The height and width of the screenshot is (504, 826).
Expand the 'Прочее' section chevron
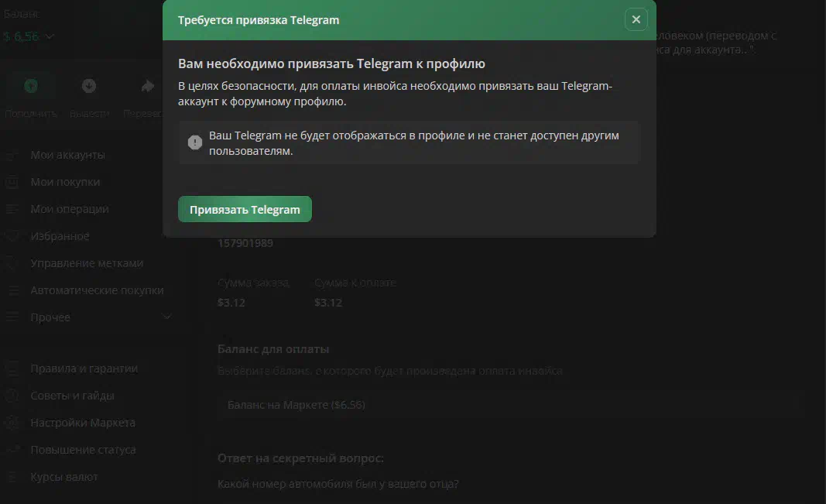pyautogui.click(x=166, y=317)
